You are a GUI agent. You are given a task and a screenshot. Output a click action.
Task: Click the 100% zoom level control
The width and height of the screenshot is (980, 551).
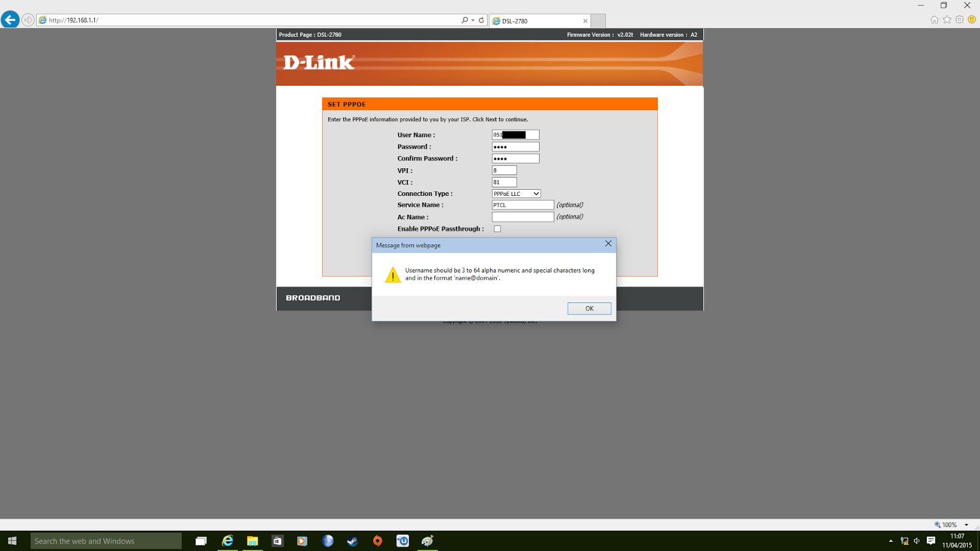coord(948,525)
